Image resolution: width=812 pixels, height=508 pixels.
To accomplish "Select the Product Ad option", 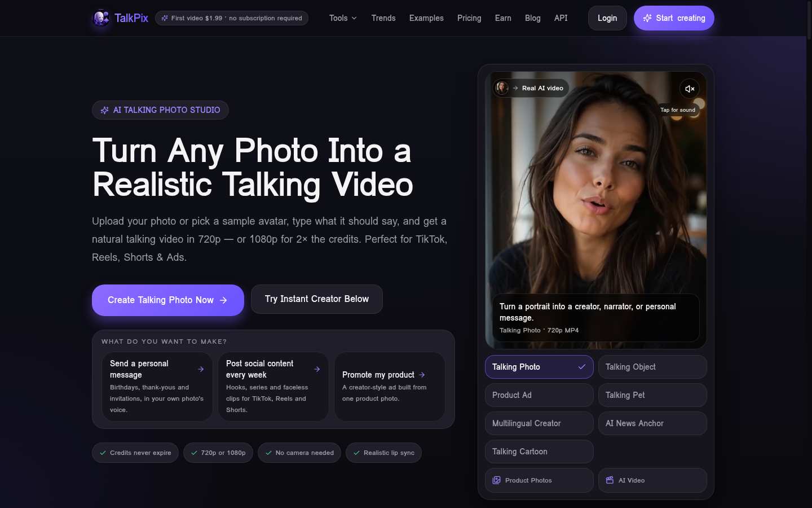I will 539,395.
